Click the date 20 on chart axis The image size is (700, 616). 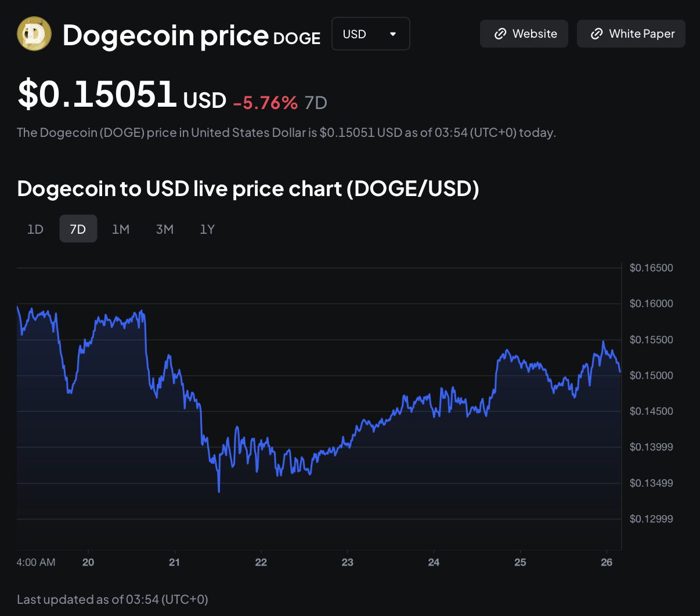tap(88, 562)
